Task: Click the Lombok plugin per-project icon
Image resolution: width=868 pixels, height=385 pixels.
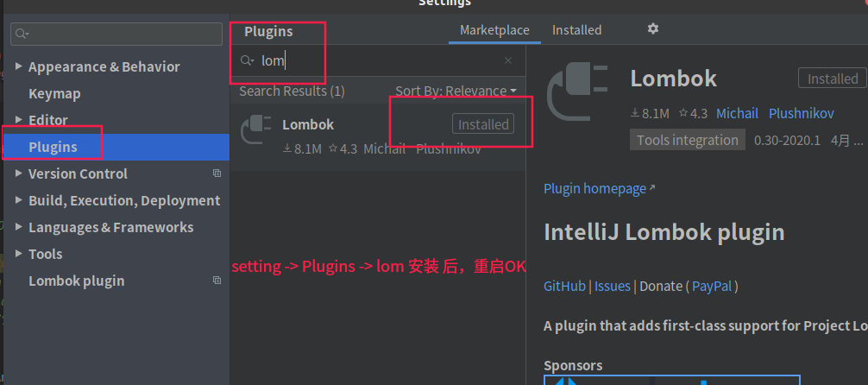Action: point(217,281)
